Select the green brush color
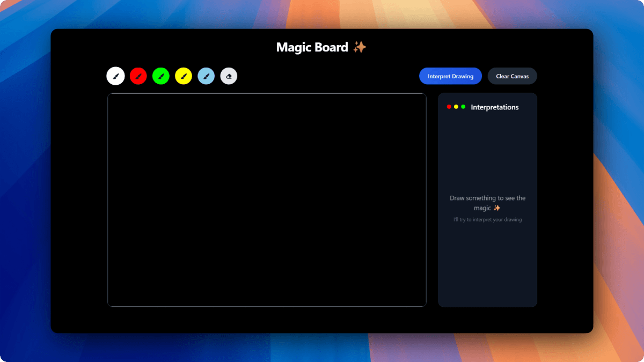The width and height of the screenshot is (644, 362). (161, 76)
